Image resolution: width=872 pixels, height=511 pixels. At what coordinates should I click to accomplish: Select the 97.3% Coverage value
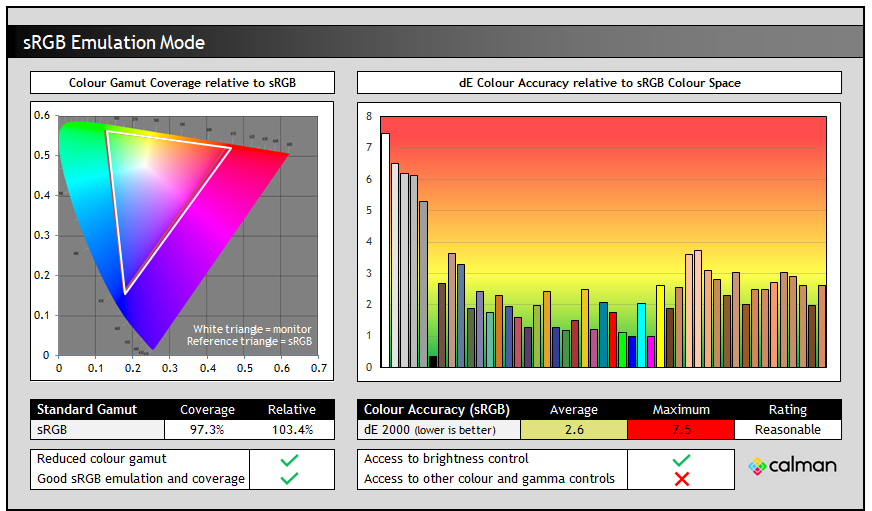207,429
